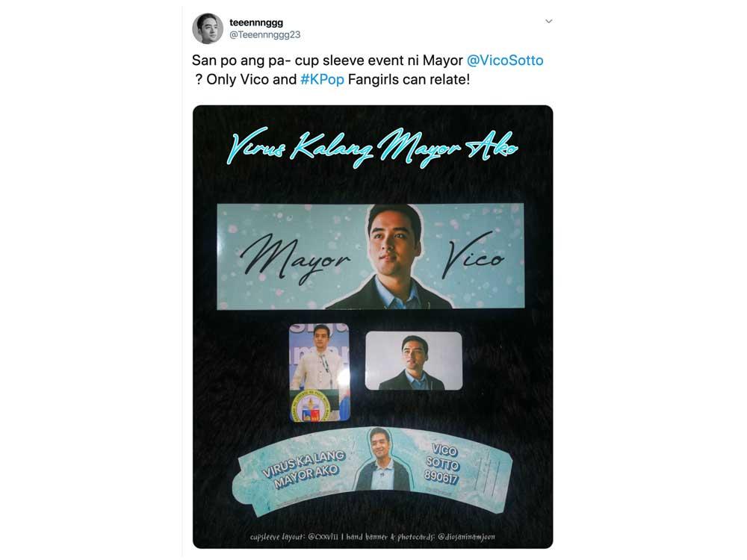This screenshot has height=560, width=747.
Task: Open teeennnggg's profile avatar picture
Action: point(208,28)
